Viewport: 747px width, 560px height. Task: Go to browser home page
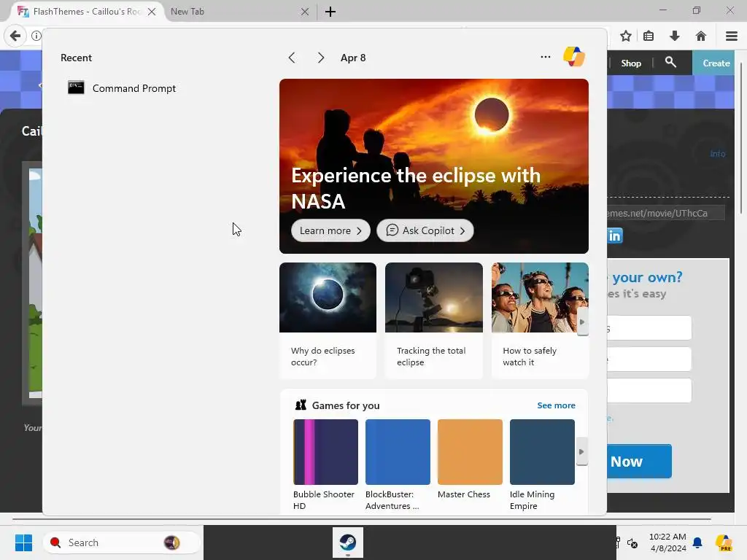coord(701,36)
